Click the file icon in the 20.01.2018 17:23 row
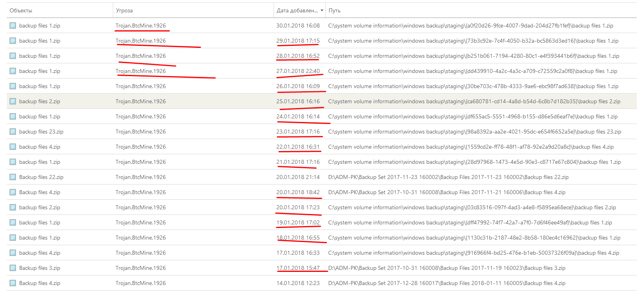 click(x=13, y=207)
